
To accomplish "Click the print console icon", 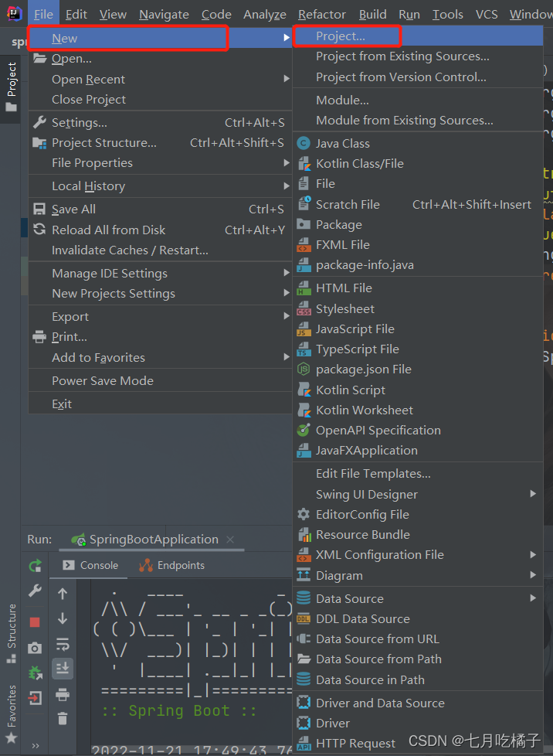I will click(x=63, y=694).
